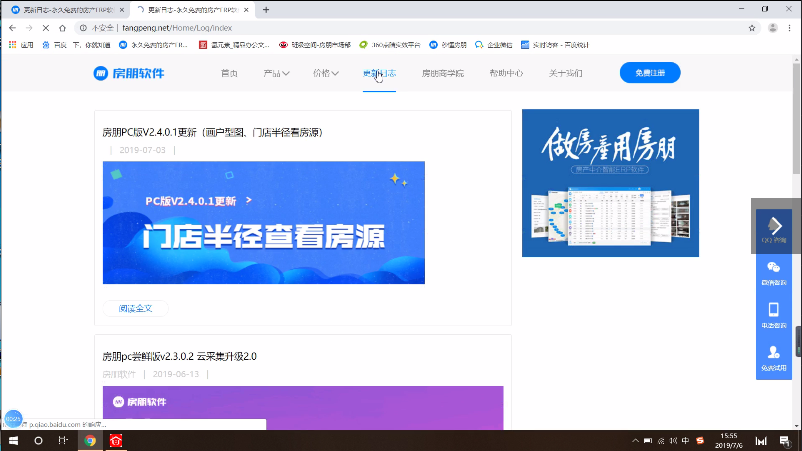802x451 pixels.
Task: Open the Windows Start menu
Action: [13, 440]
